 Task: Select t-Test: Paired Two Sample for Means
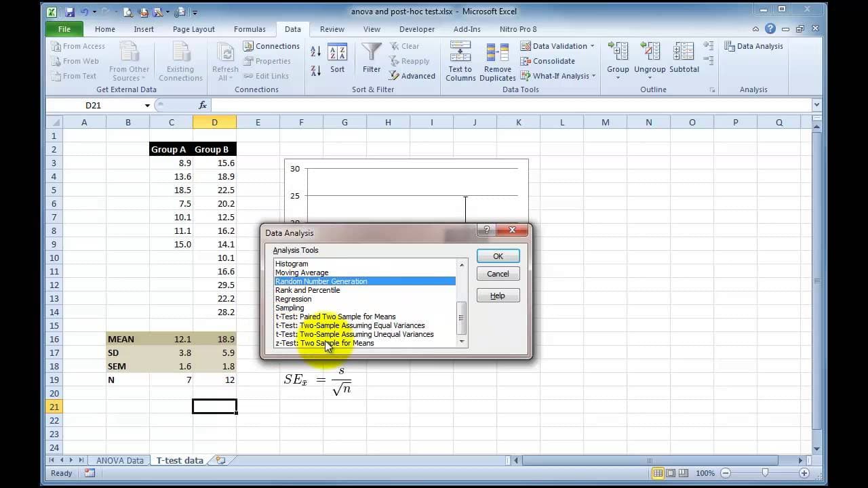(365, 317)
